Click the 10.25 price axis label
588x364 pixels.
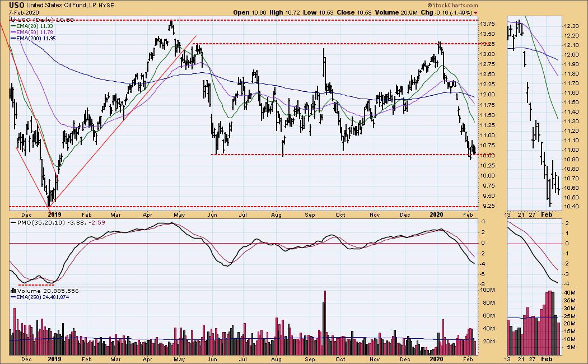click(x=488, y=166)
